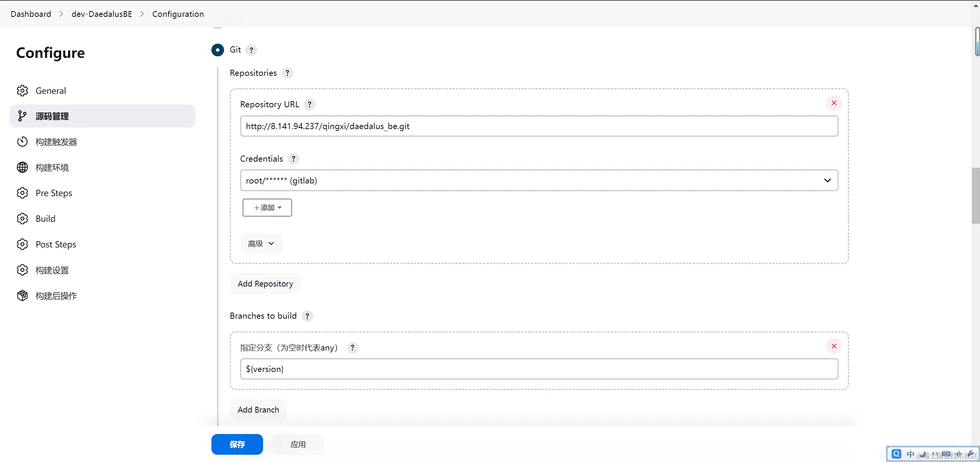The image size is (980, 462).
Task: Click the General gear icon in sidebar
Action: tap(22, 91)
